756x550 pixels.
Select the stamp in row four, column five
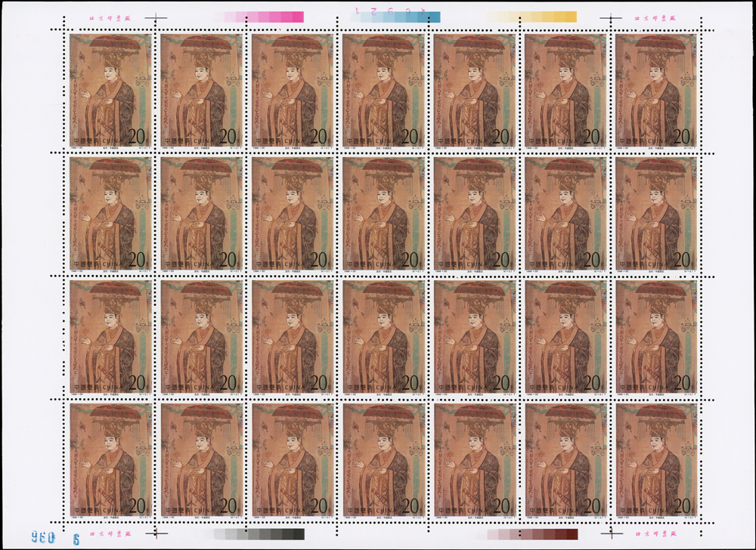click(475, 461)
